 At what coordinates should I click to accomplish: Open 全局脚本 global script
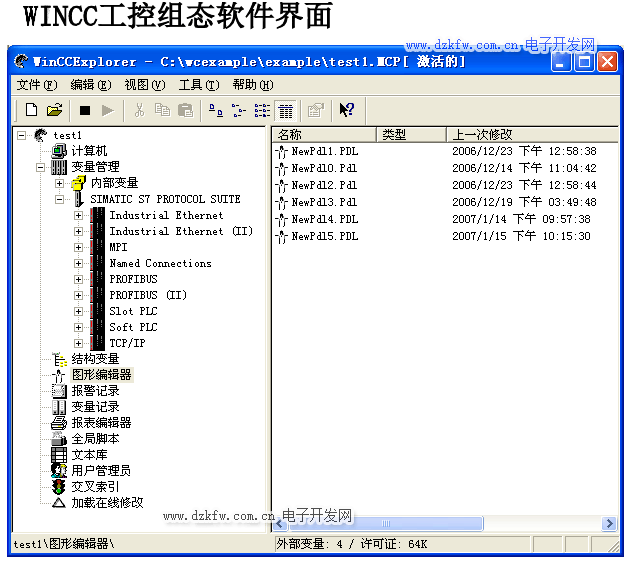pyautogui.click(x=95, y=439)
